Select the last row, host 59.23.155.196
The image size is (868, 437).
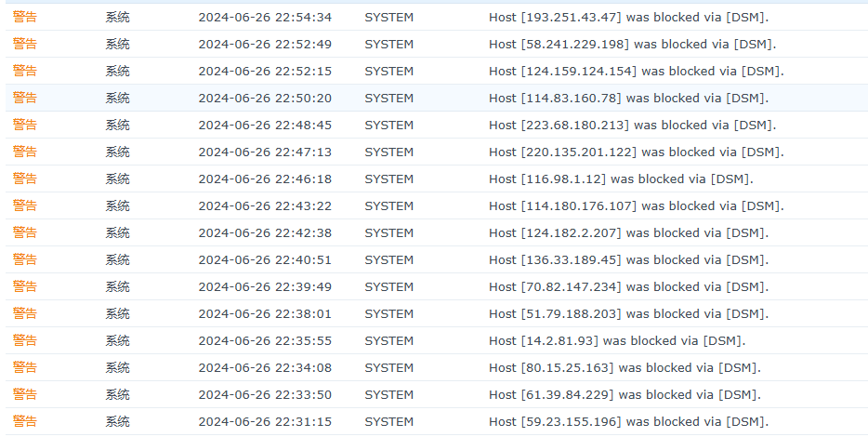[628, 421]
